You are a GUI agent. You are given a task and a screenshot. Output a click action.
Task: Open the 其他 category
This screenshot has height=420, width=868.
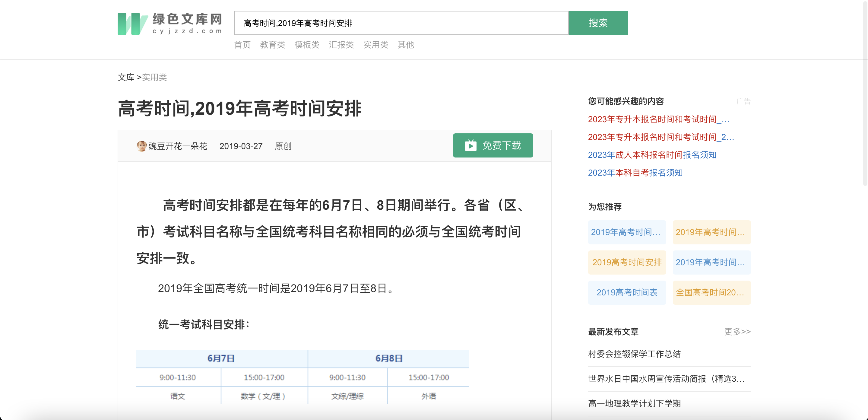tap(405, 44)
